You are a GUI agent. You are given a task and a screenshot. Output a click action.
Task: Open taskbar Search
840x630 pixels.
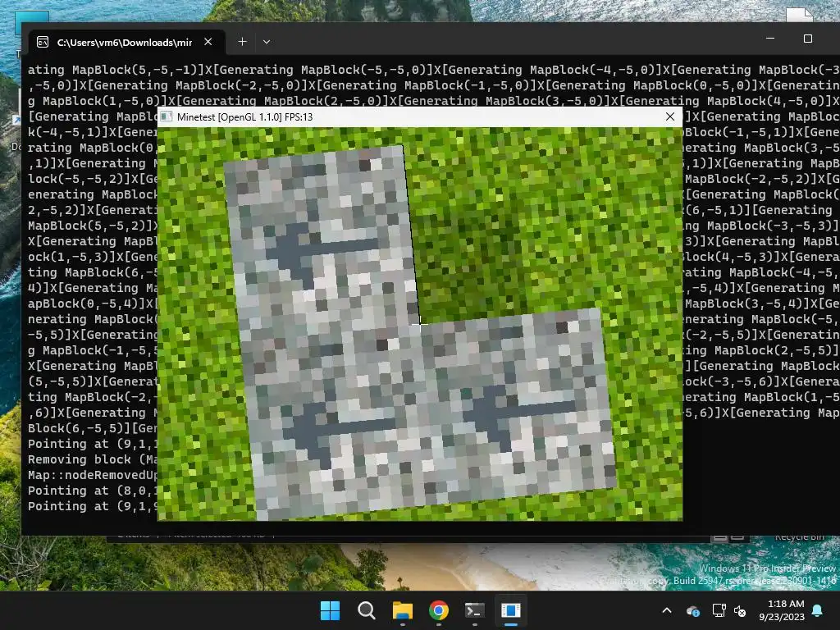coord(367,610)
